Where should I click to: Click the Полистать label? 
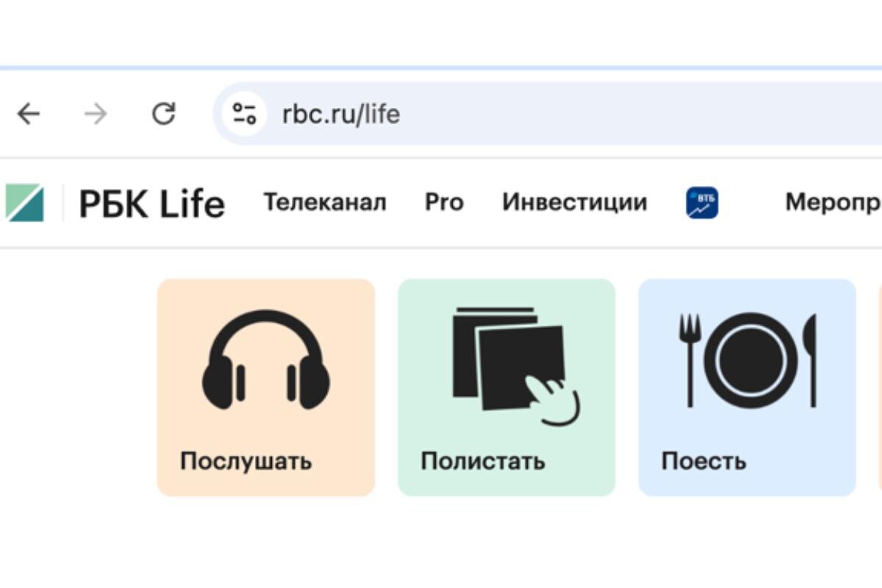483,461
